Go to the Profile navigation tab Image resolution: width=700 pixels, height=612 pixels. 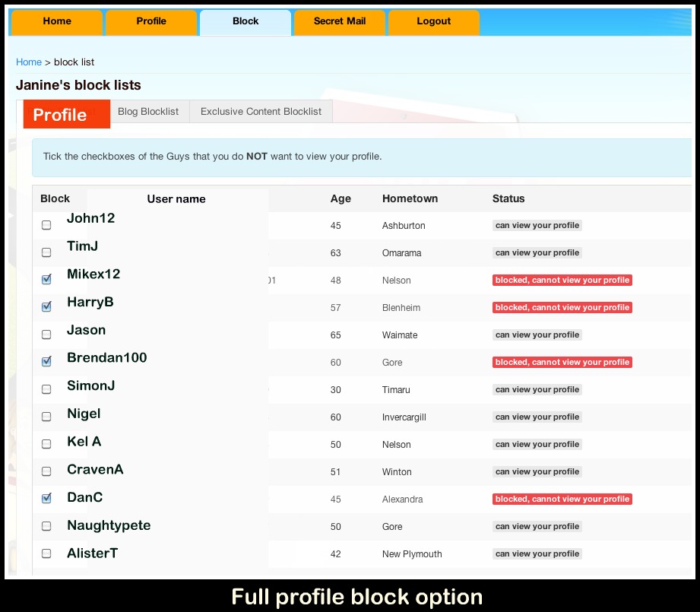coord(151,22)
